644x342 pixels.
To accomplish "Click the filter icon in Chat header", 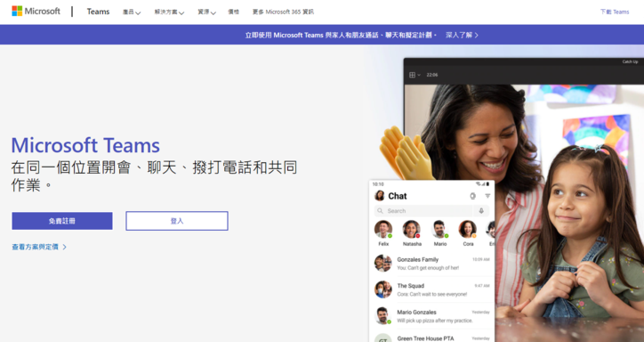I will coord(487,196).
